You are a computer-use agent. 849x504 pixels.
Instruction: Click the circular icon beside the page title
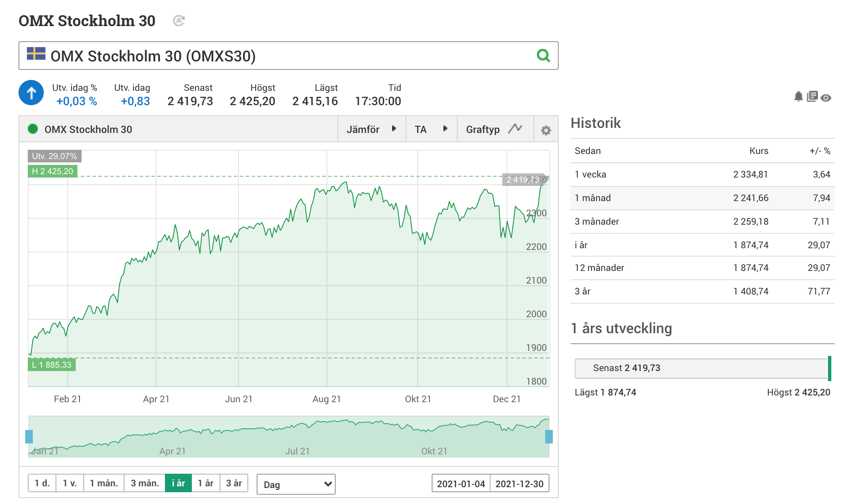click(x=179, y=21)
